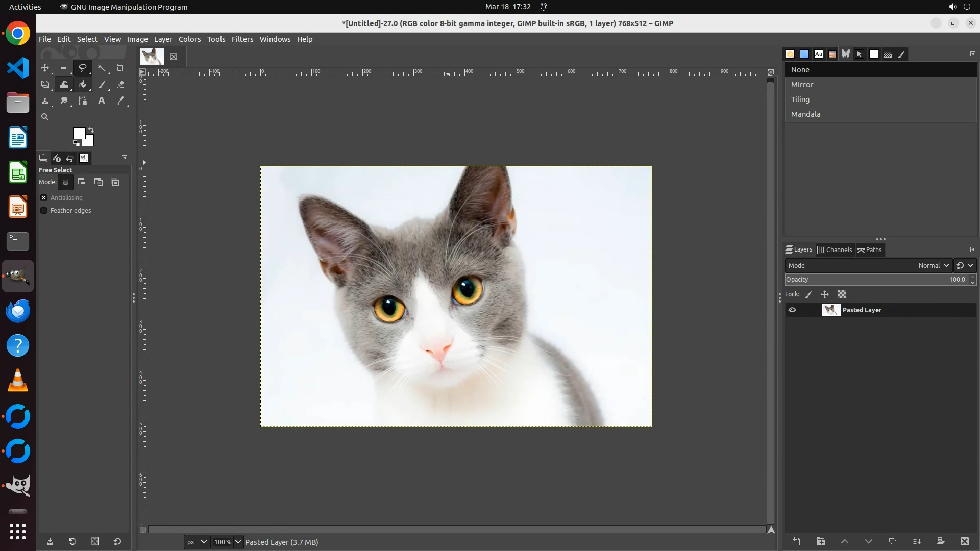
Task: Select Mandala symmetry option
Action: pyautogui.click(x=805, y=114)
